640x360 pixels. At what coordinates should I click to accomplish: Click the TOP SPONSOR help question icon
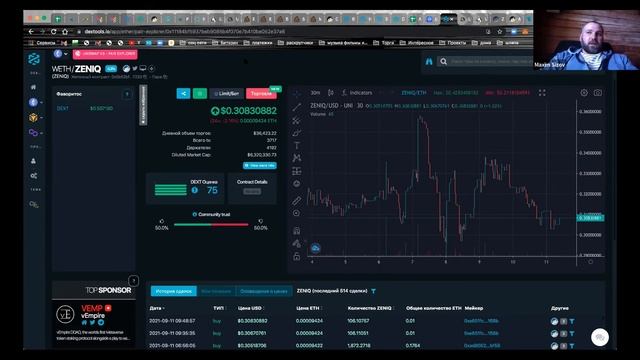pos(133,280)
